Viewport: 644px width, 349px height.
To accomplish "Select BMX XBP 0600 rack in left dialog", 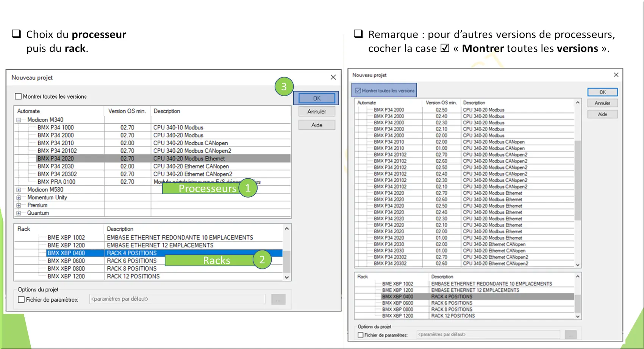I will pos(66,261).
